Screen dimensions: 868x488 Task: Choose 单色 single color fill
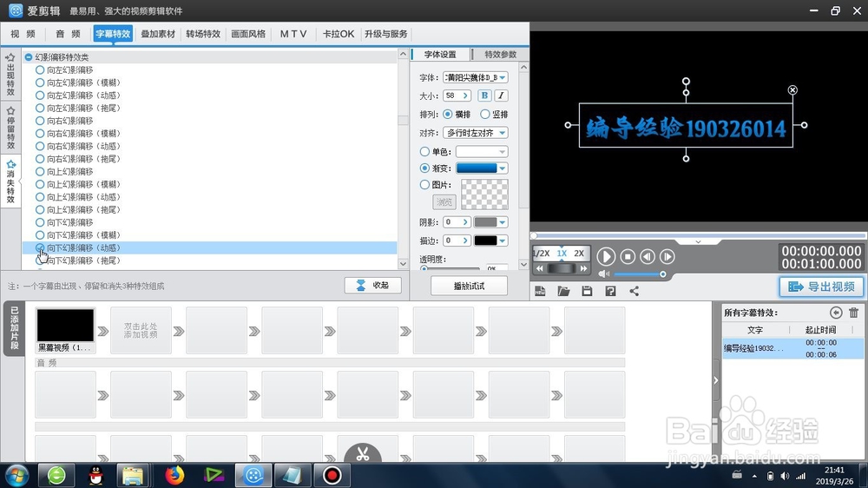coord(424,152)
